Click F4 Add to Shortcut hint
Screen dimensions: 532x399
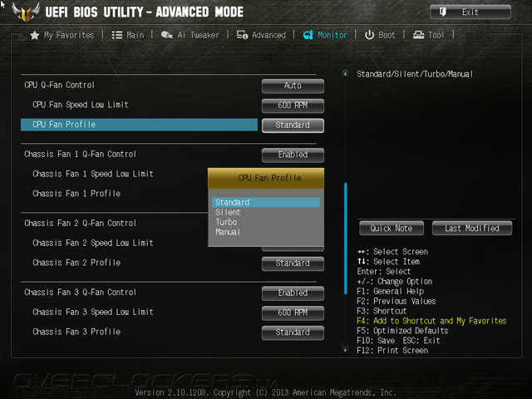click(431, 321)
